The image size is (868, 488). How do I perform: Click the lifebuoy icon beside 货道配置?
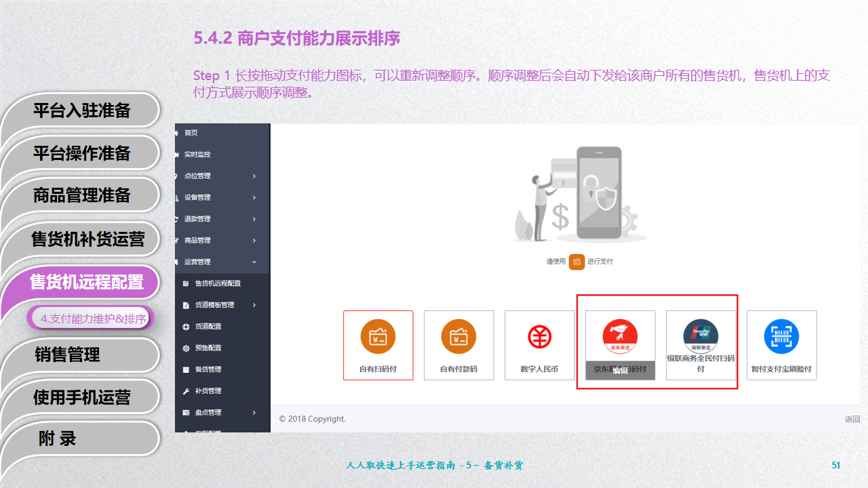(186, 327)
